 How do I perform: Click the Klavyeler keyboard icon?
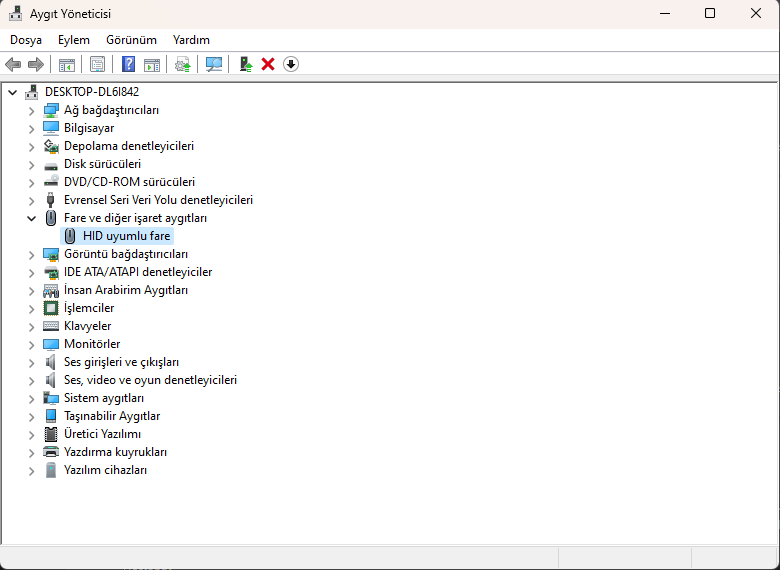tap(51, 326)
